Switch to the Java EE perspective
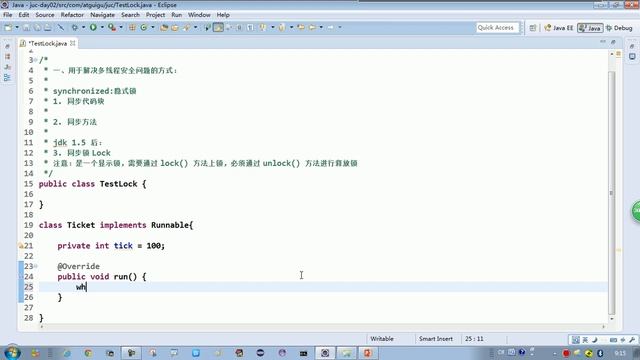640x360 pixels. 559,28
